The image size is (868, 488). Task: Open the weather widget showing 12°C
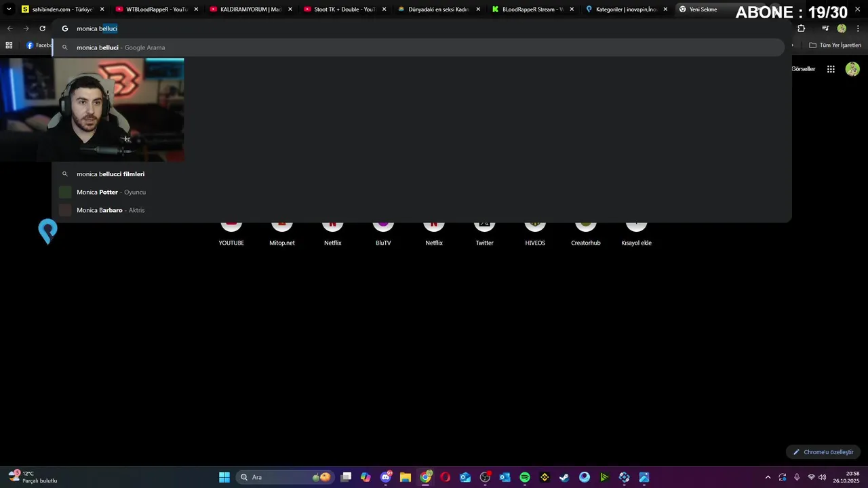(33, 477)
